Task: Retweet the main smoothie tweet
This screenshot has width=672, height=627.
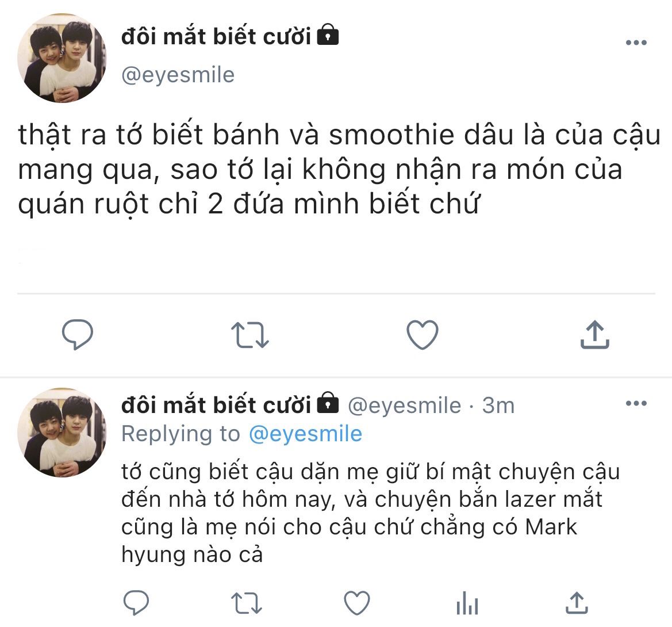Action: pyautogui.click(x=250, y=335)
